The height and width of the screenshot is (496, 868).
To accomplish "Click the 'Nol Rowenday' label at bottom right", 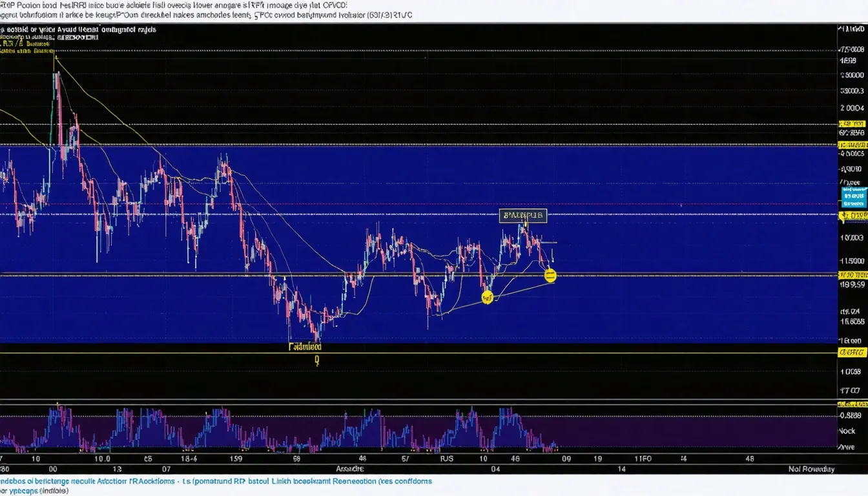I will click(x=811, y=469).
